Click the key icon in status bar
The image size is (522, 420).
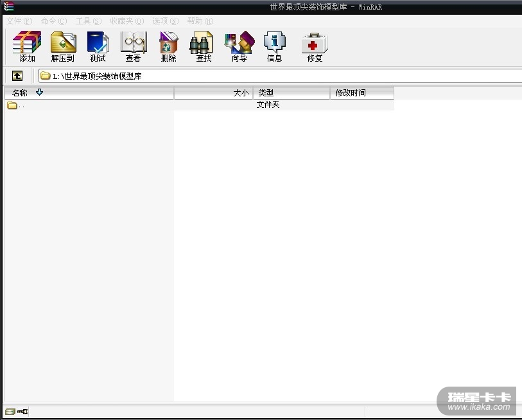tap(22, 412)
